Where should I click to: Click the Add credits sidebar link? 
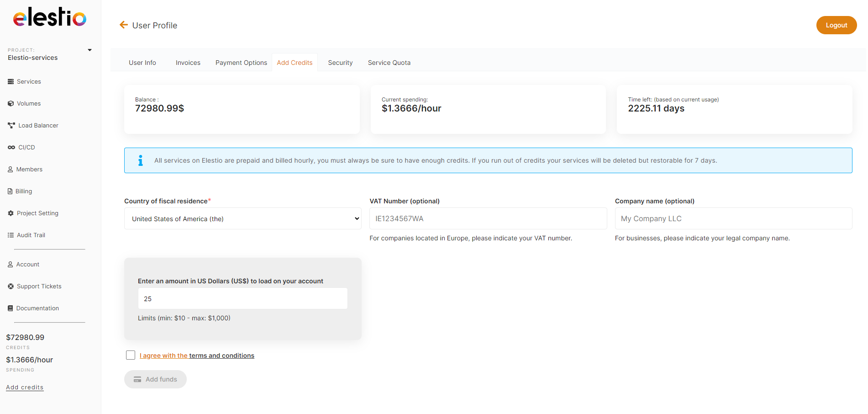[x=25, y=387]
